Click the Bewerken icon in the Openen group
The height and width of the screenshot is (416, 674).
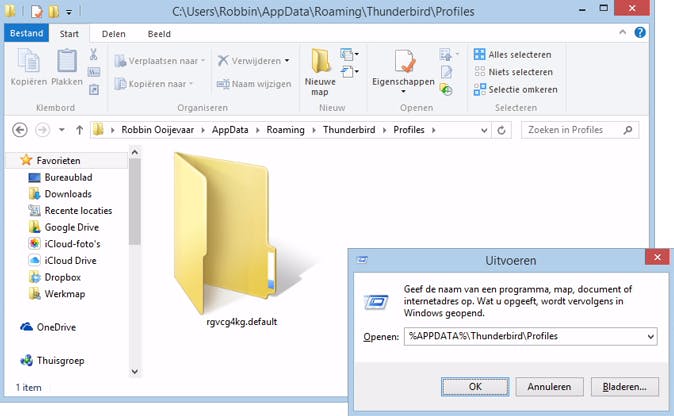(446, 72)
